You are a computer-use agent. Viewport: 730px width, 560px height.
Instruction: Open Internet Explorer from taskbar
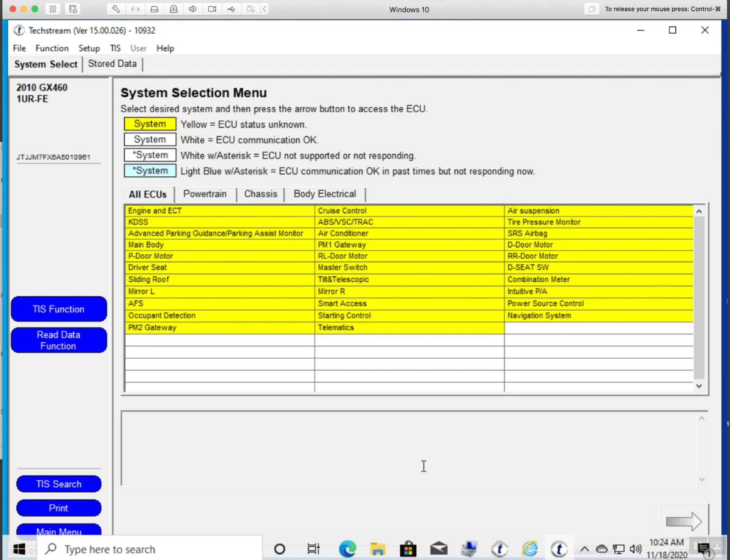tap(530, 549)
